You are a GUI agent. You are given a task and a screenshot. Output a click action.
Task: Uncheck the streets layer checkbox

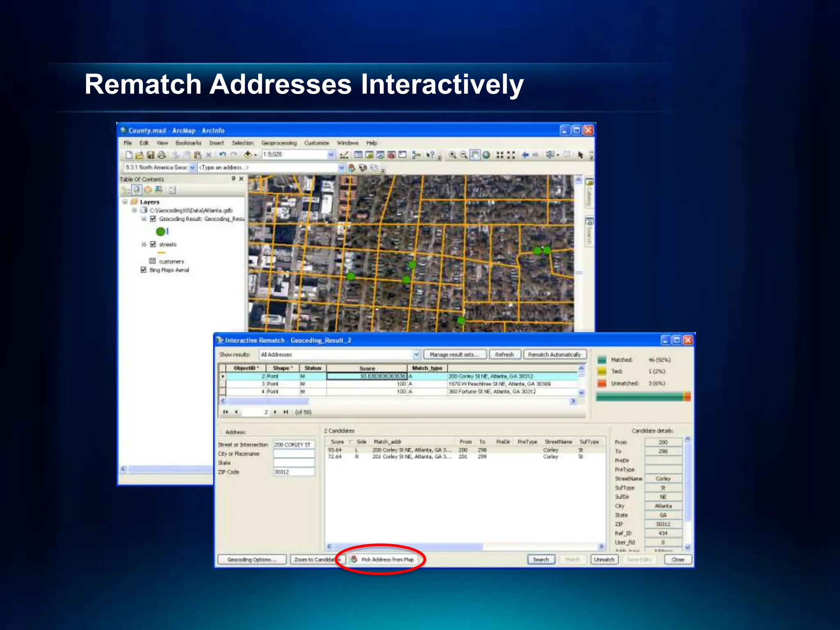(153, 244)
